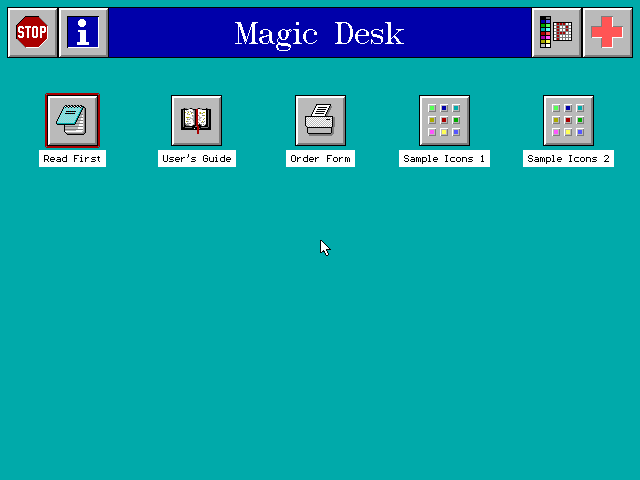Click the red STOP sign icon
Viewport: 640px width, 480px height.
(32, 32)
